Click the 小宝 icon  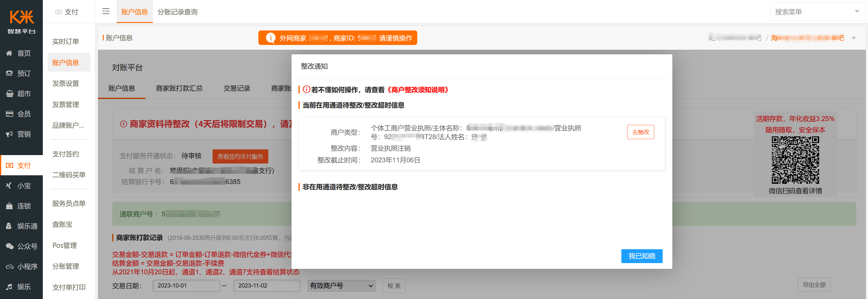(9, 185)
